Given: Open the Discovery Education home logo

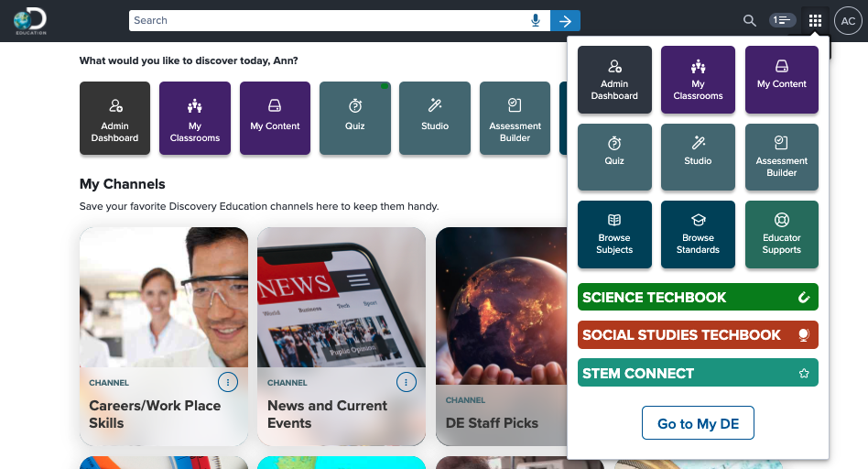Looking at the screenshot, I should click(x=30, y=21).
